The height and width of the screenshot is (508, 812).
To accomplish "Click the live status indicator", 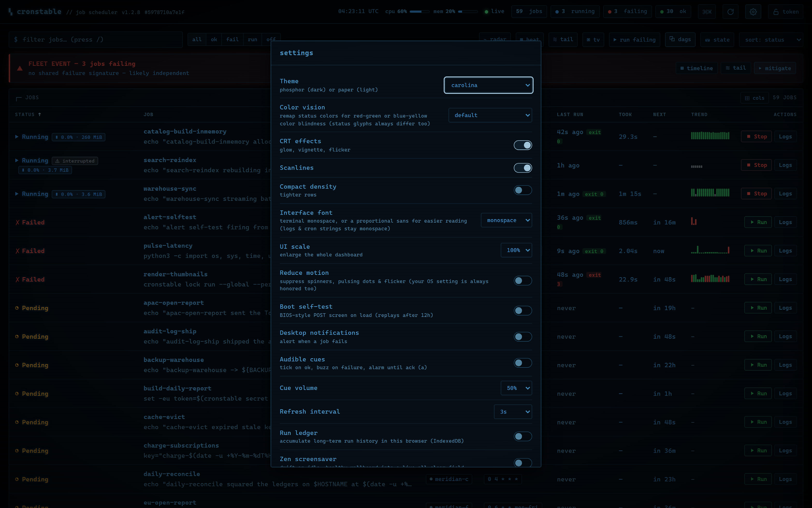I will click(494, 11).
